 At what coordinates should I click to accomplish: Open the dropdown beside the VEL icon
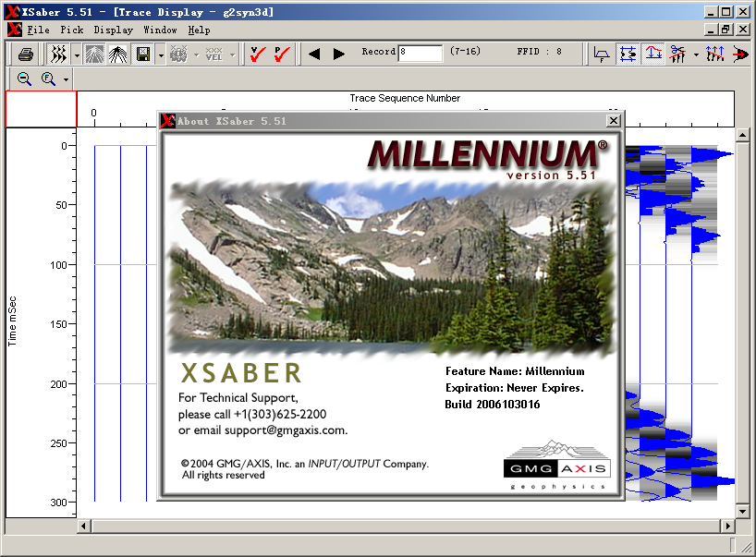[x=232, y=54]
